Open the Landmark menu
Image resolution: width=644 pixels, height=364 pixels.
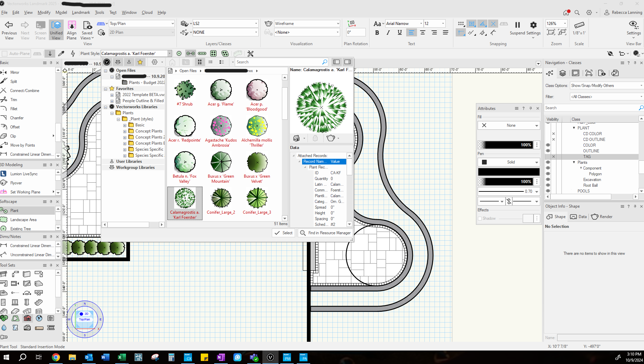tap(81, 12)
